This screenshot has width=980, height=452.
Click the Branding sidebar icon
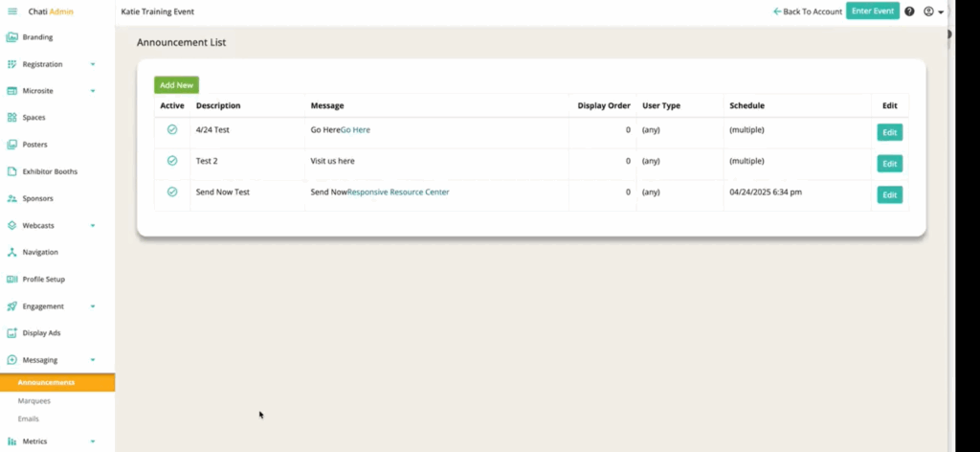click(x=11, y=37)
